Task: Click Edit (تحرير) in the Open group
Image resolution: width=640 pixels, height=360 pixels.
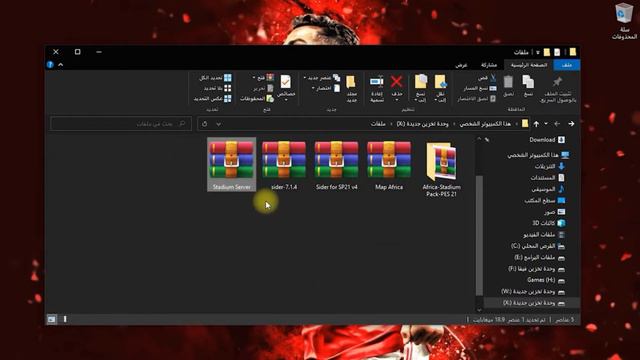Action: [x=263, y=88]
